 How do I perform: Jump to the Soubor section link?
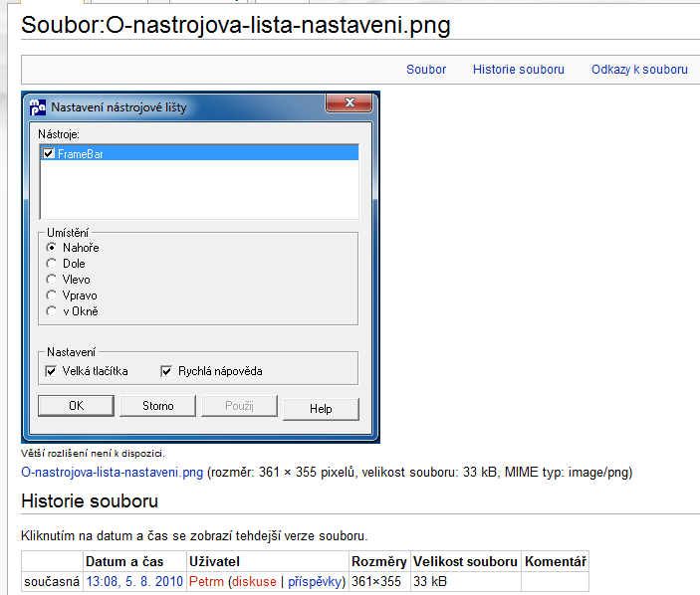pos(426,70)
